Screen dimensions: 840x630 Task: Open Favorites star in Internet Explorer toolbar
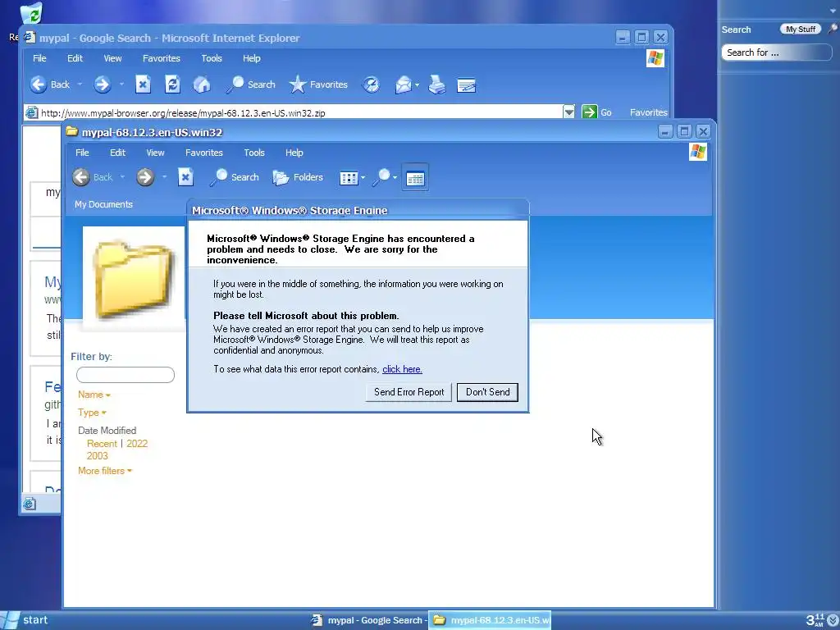pos(318,84)
